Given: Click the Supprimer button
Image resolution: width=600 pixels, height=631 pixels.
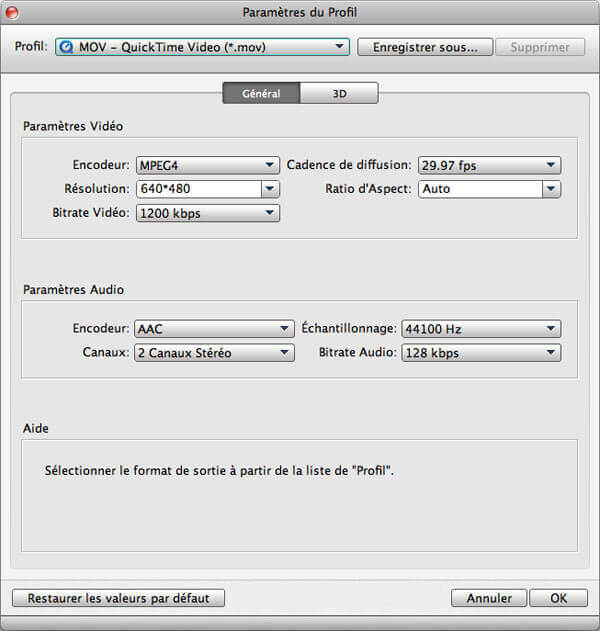Looking at the screenshot, I should 540,47.
